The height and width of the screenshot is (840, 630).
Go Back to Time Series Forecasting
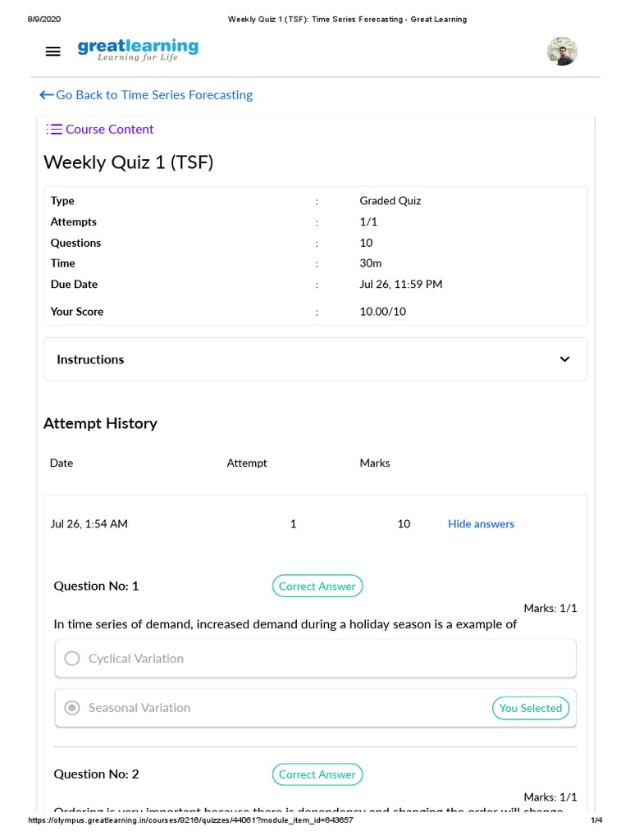154,95
